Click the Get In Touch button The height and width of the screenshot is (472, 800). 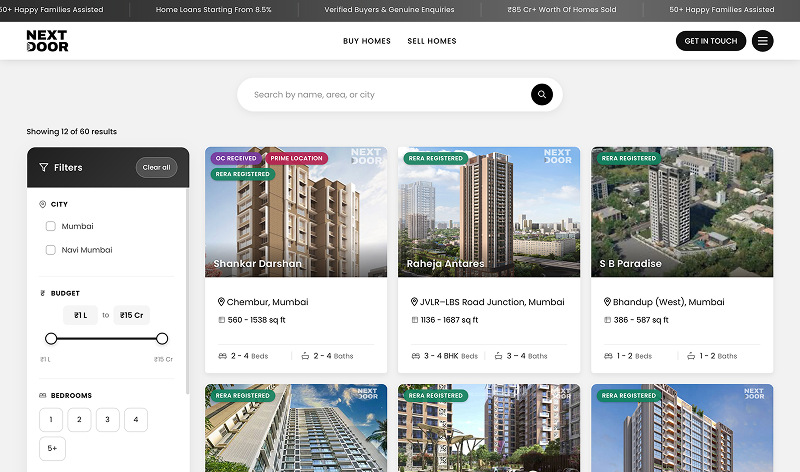point(711,41)
